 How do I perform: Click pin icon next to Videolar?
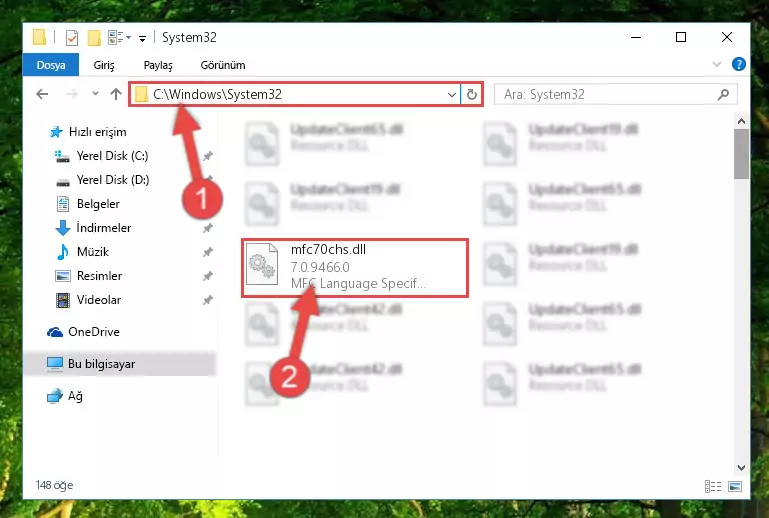click(x=208, y=300)
